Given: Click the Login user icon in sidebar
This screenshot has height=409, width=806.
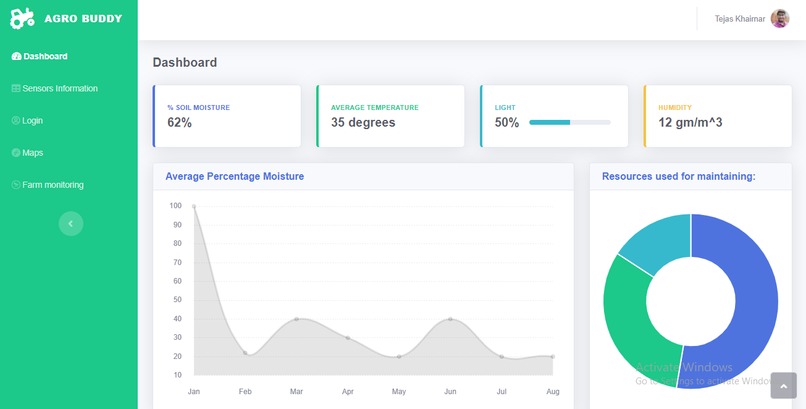Looking at the screenshot, I should [x=16, y=121].
